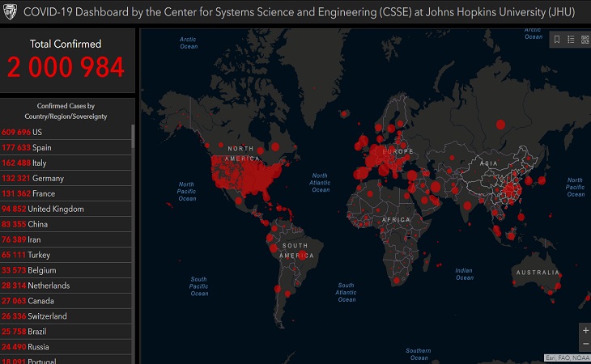Zoom out with the minus button
The width and height of the screenshot is (591, 364).
[585, 345]
